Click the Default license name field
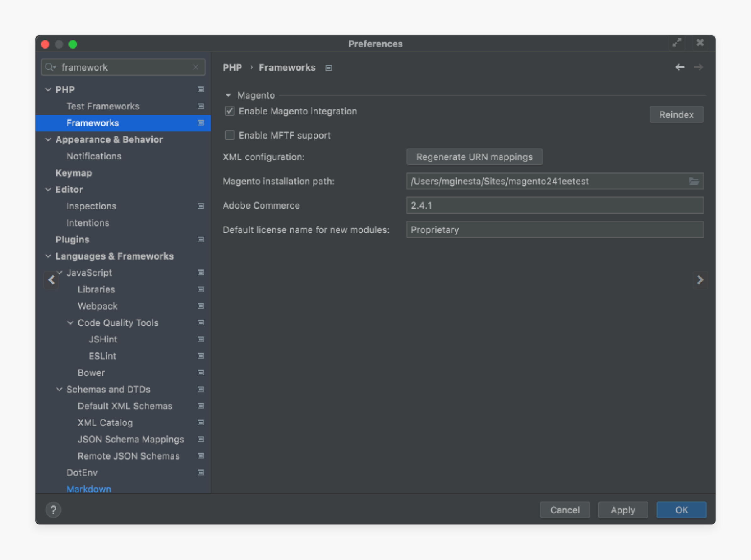This screenshot has height=560, width=751. [555, 230]
